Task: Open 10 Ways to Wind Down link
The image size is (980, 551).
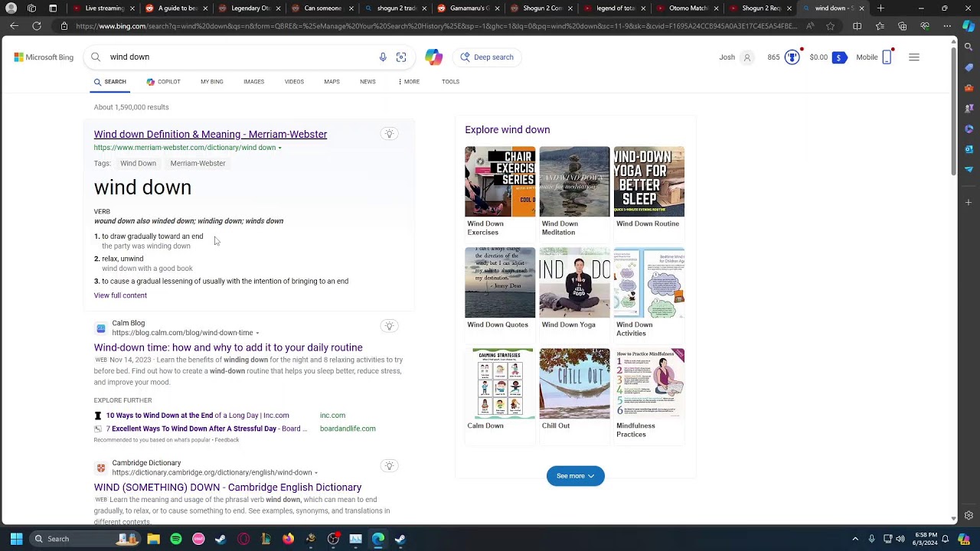Action: [x=198, y=416]
